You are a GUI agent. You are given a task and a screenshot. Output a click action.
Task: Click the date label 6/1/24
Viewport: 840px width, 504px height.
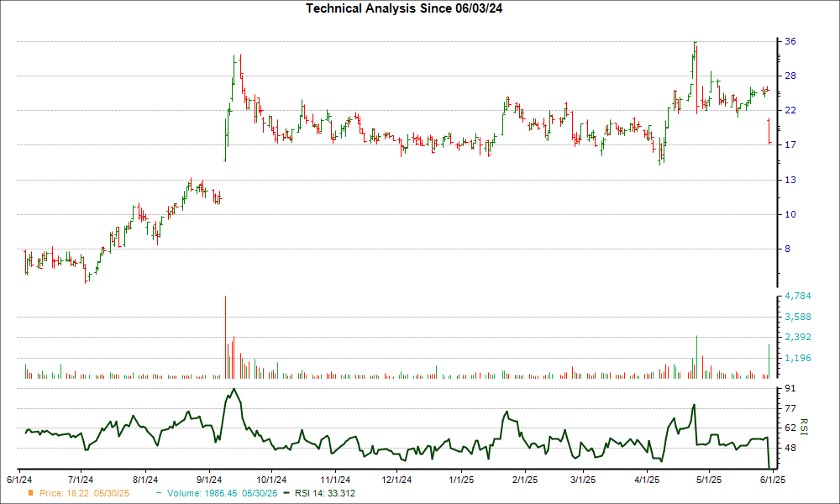[19, 480]
